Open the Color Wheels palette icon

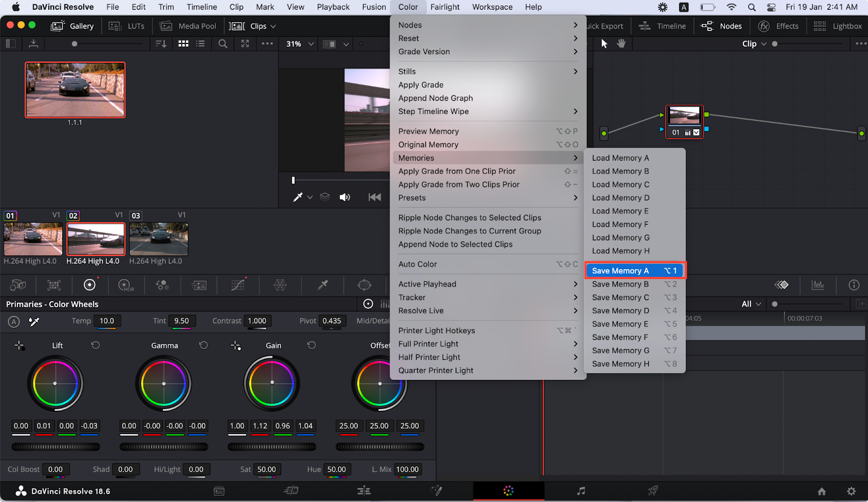90,284
